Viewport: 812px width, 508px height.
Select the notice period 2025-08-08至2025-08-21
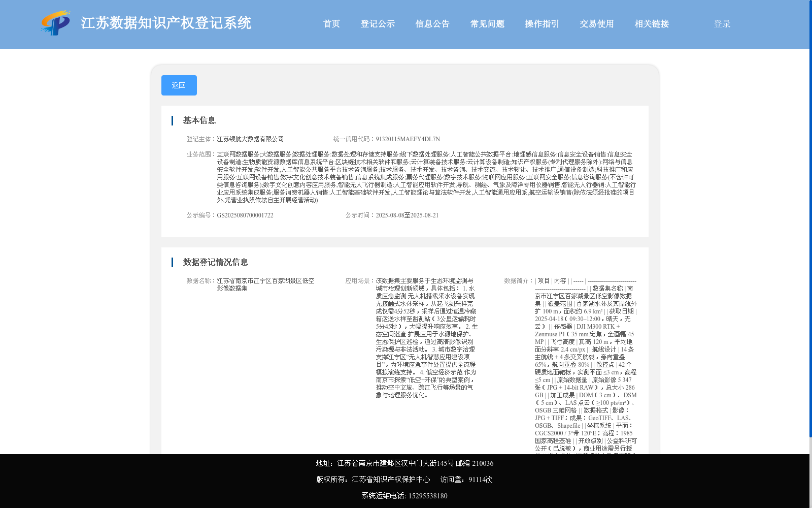407,215
